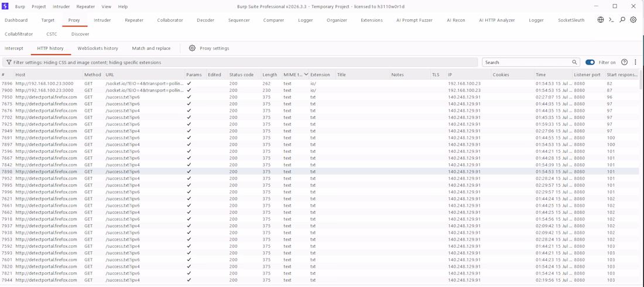Switch to the Intercept sub-tab
The height and width of the screenshot is (287, 644).
click(x=14, y=48)
